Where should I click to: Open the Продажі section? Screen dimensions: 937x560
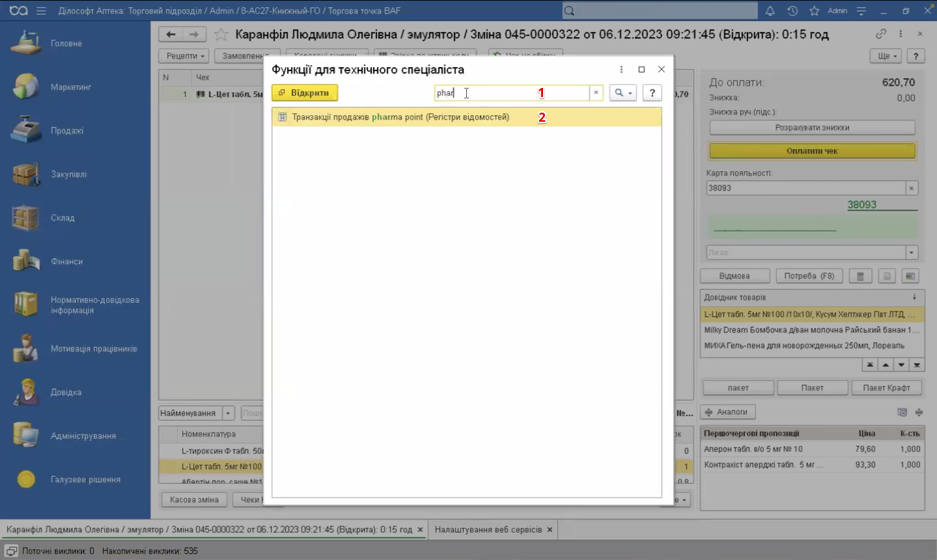(66, 131)
